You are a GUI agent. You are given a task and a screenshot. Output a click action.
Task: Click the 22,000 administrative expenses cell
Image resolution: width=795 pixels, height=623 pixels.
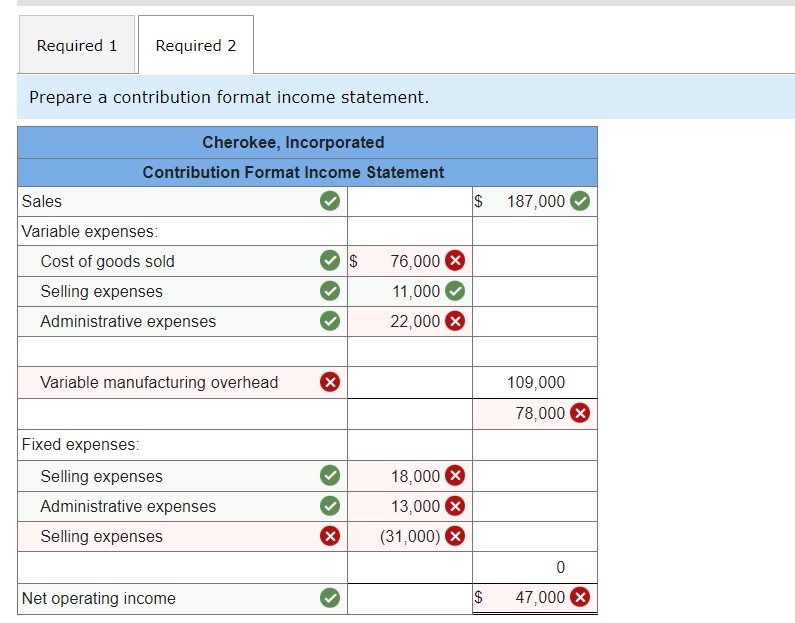[x=410, y=321]
